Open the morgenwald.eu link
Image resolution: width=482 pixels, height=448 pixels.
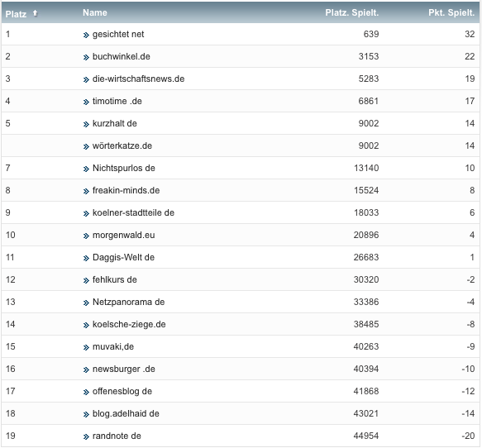pos(123,235)
